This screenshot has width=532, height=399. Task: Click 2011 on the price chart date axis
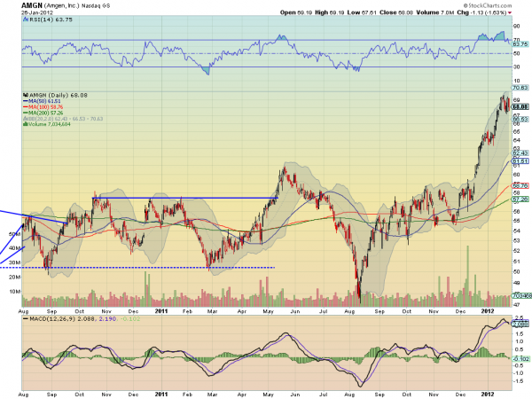[161, 311]
